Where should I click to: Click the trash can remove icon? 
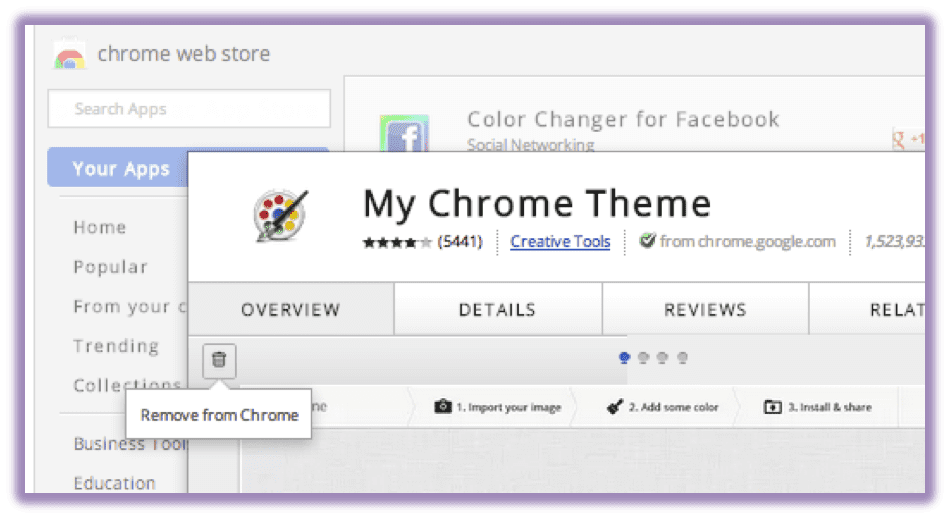(x=219, y=360)
